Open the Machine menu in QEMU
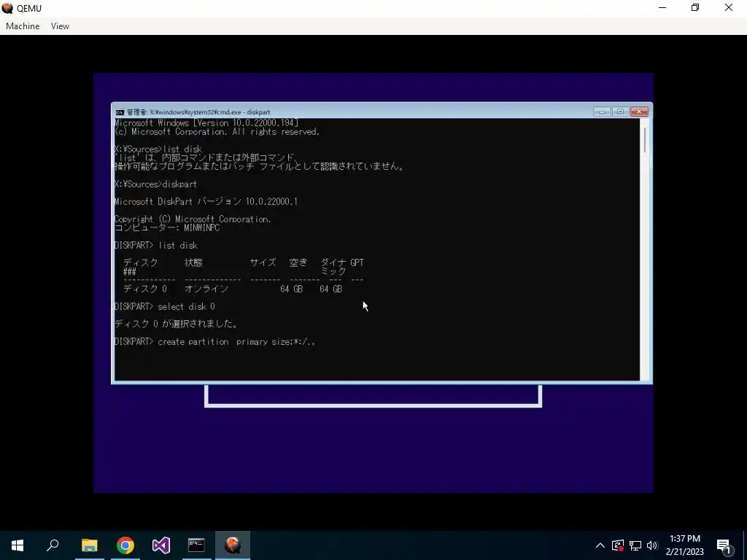The image size is (747, 560). [23, 26]
